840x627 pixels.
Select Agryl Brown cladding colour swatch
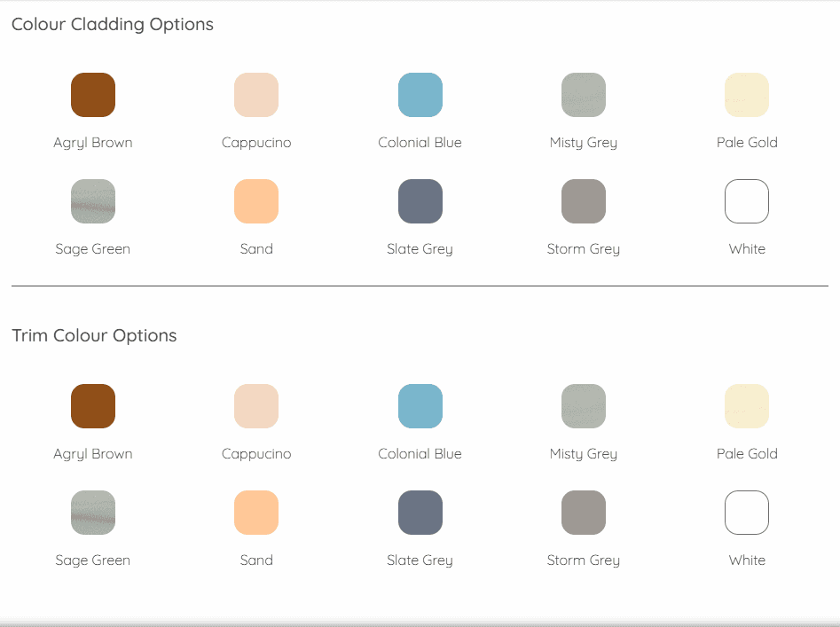pyautogui.click(x=93, y=95)
